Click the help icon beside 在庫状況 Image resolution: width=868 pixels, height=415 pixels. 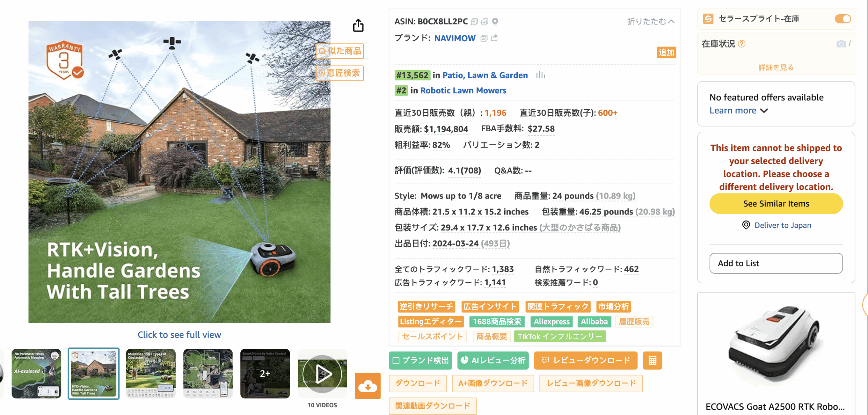(742, 44)
